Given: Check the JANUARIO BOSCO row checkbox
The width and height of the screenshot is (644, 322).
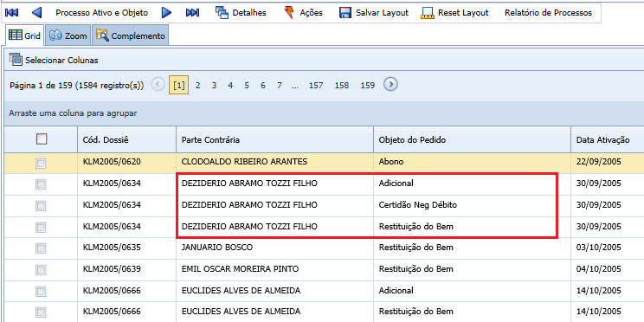Looking at the screenshot, I should [x=41, y=248].
